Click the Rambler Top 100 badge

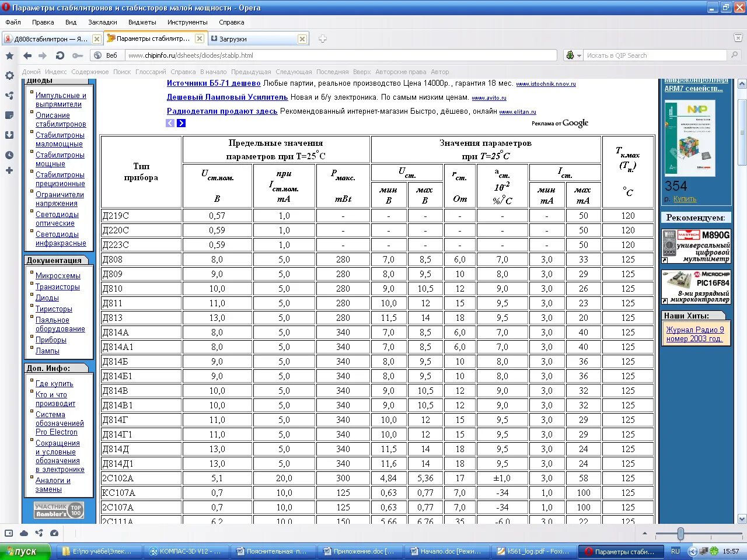(59, 510)
